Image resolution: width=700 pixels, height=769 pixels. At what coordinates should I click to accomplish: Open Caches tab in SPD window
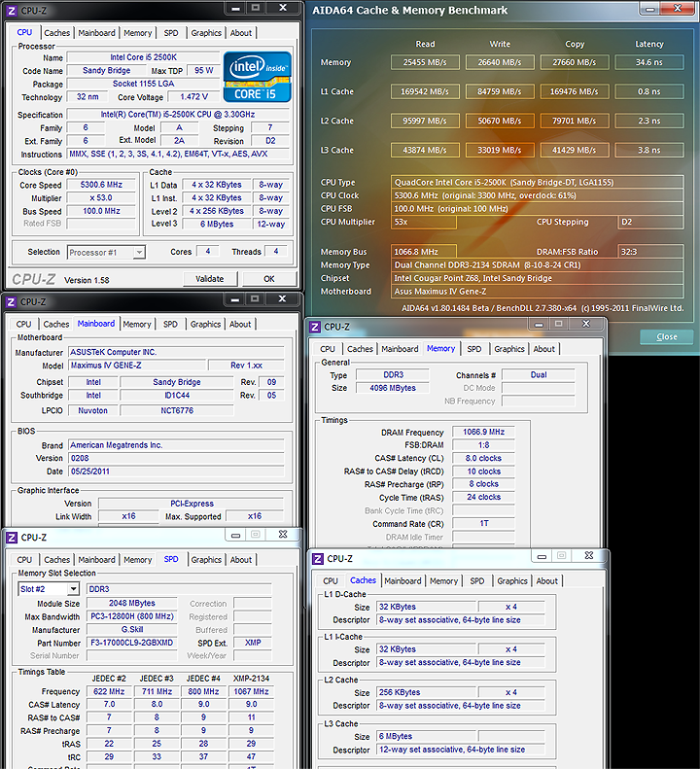click(x=57, y=560)
